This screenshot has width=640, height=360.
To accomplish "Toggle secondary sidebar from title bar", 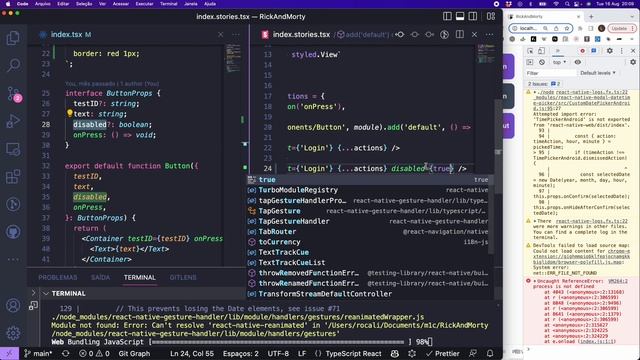I will 473,16.
